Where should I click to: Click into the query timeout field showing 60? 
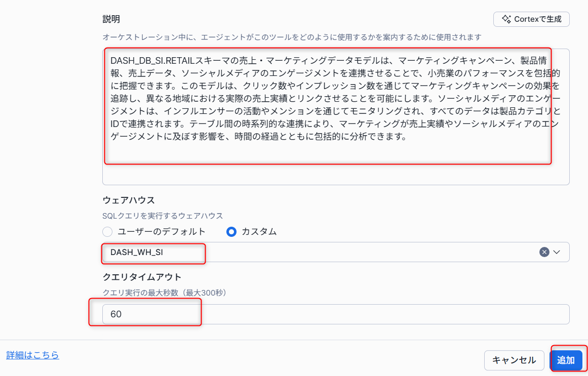point(335,314)
